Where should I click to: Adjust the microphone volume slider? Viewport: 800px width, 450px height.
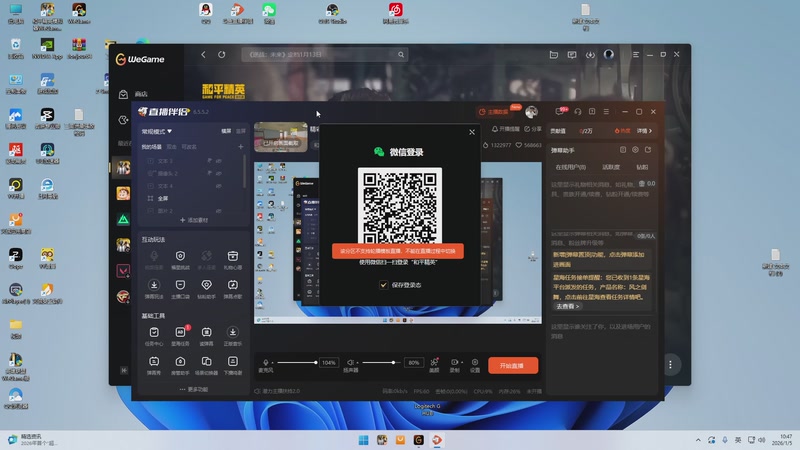(297, 363)
